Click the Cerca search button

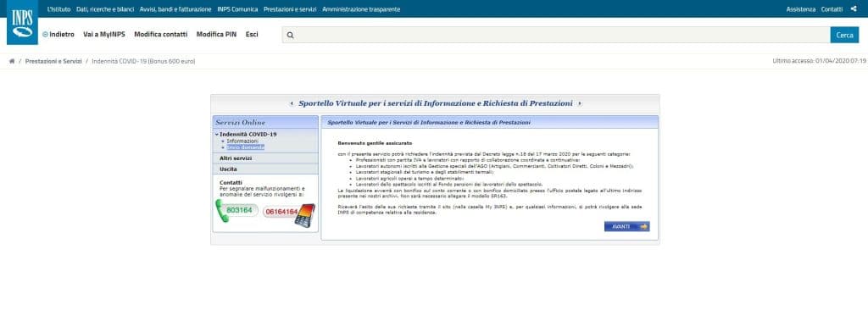click(844, 35)
